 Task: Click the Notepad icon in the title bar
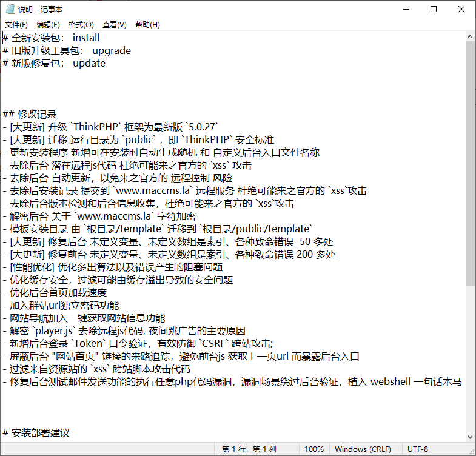coord(10,9)
